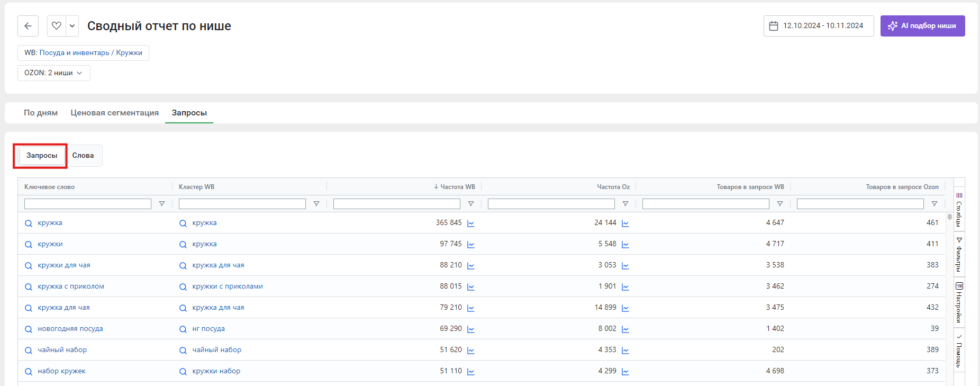The image size is (980, 386).
Task: Open filter funnel for Частота WB column
Action: point(471,204)
